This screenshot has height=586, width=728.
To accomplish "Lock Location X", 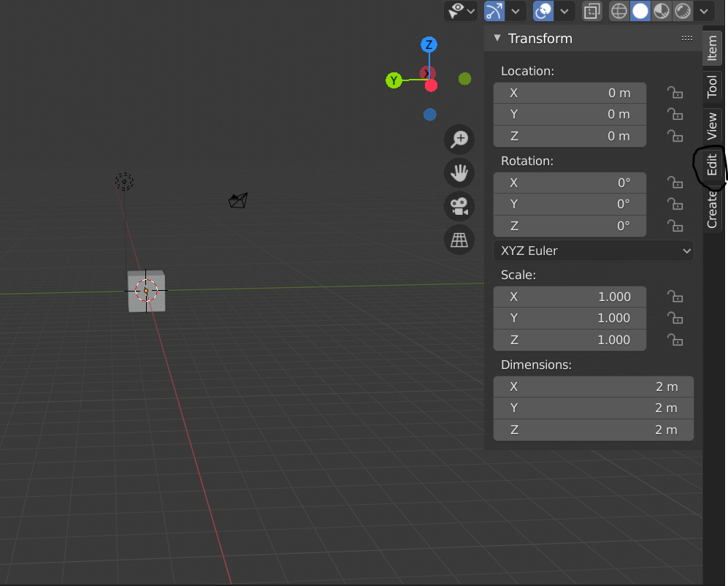I will point(675,93).
